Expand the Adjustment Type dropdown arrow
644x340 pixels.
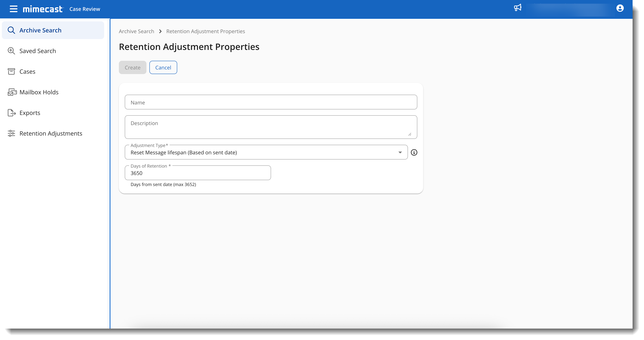pyautogui.click(x=400, y=152)
